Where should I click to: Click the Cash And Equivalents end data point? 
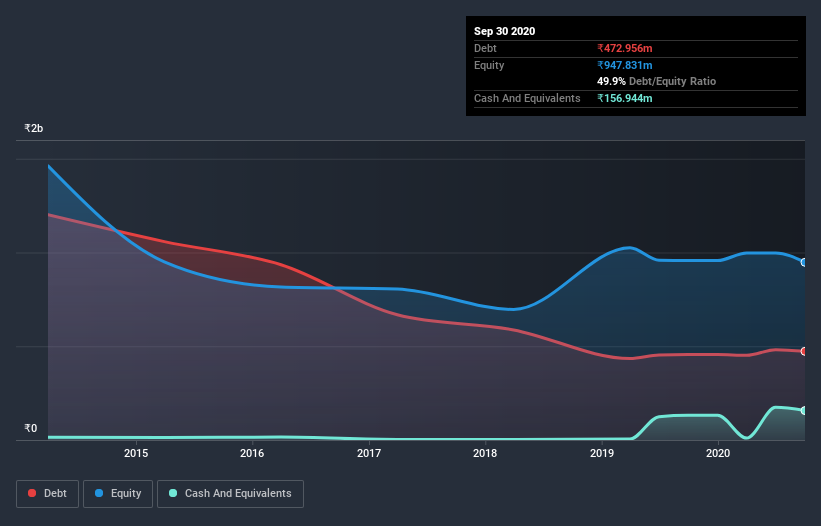804,410
